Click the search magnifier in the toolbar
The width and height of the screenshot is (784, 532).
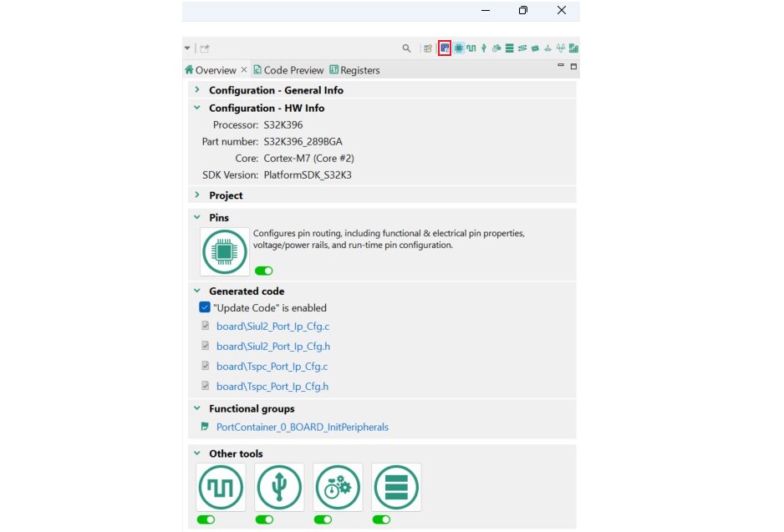click(x=407, y=48)
